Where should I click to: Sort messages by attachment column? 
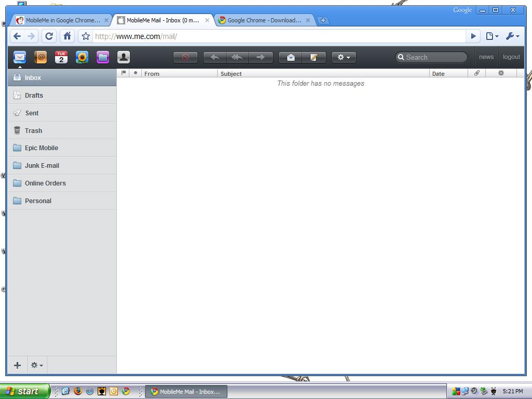pos(476,73)
